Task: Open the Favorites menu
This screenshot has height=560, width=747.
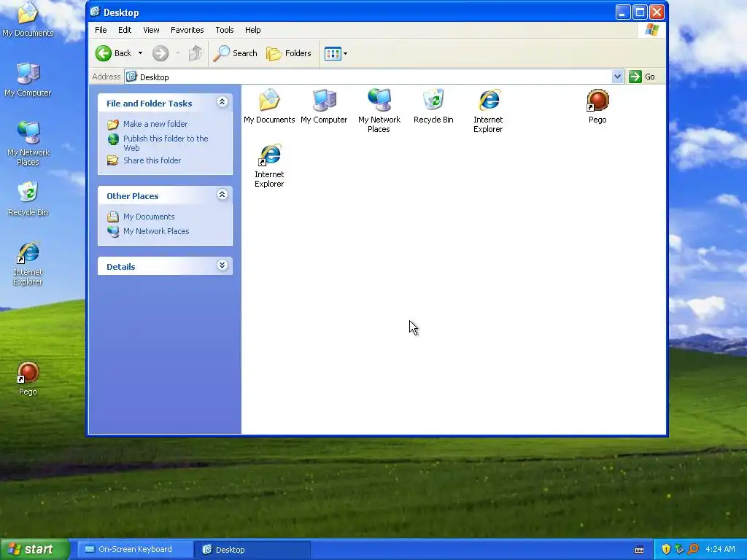Action: pos(187,30)
